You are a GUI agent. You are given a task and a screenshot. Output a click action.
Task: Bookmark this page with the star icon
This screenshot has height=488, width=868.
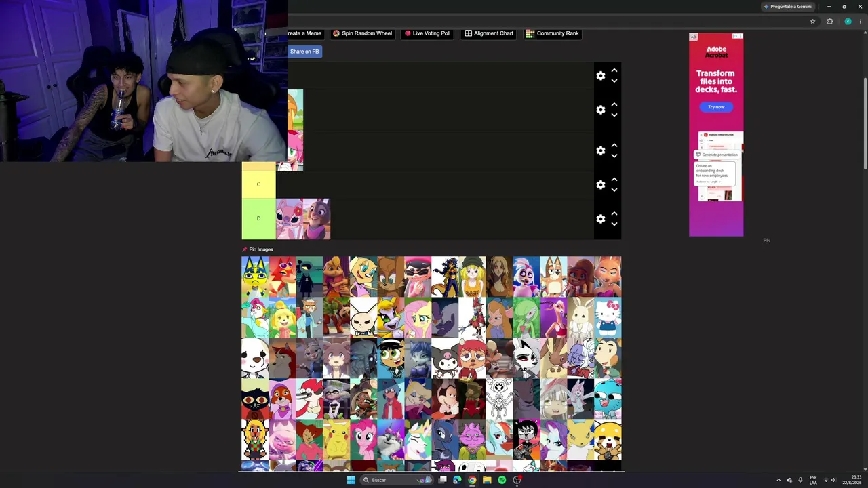[812, 22]
